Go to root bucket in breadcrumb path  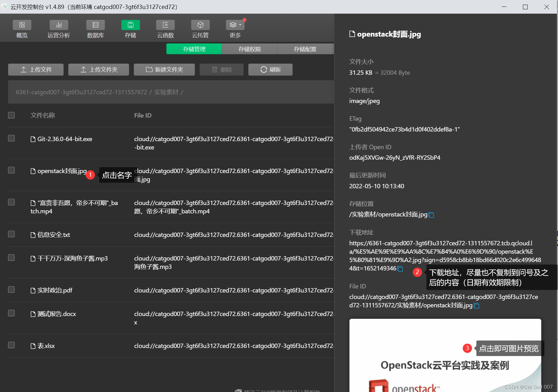(81, 92)
